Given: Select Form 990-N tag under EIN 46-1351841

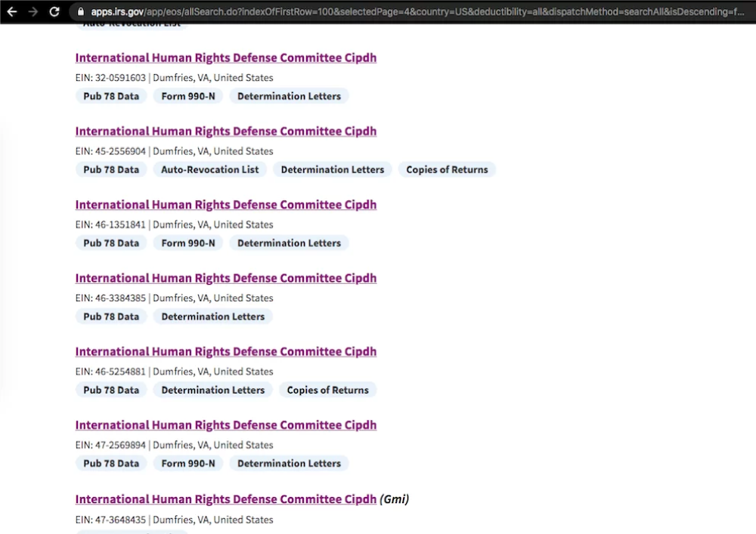Looking at the screenshot, I should pyautogui.click(x=188, y=243).
